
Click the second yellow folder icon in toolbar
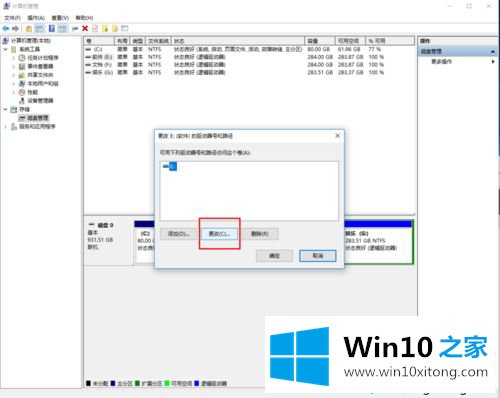pos(115,29)
